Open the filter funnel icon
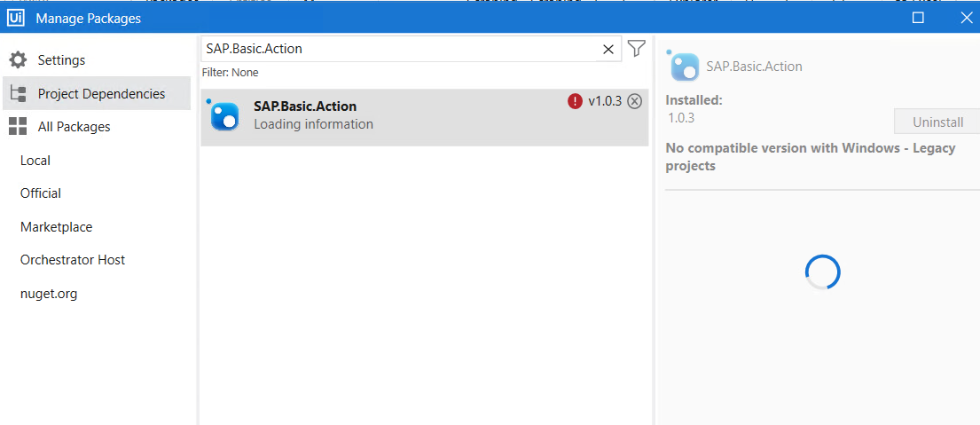 tap(636, 48)
